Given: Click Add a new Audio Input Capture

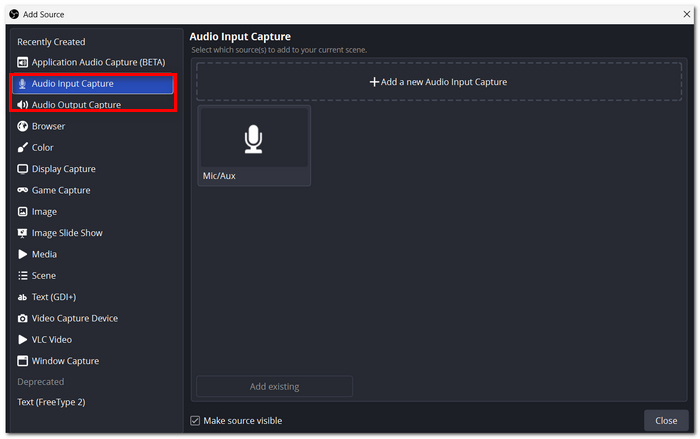Looking at the screenshot, I should (x=439, y=82).
